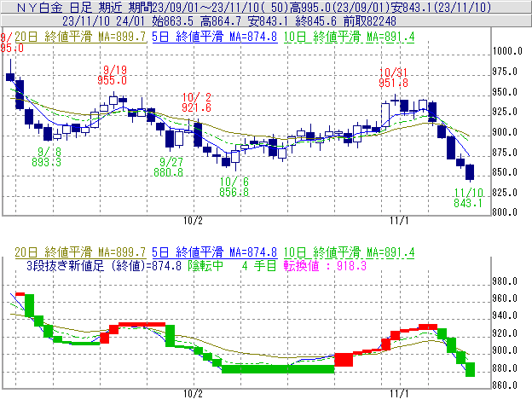Click the 800.0 price axis label
Screen dimensions: 532x405
[x=505, y=212]
